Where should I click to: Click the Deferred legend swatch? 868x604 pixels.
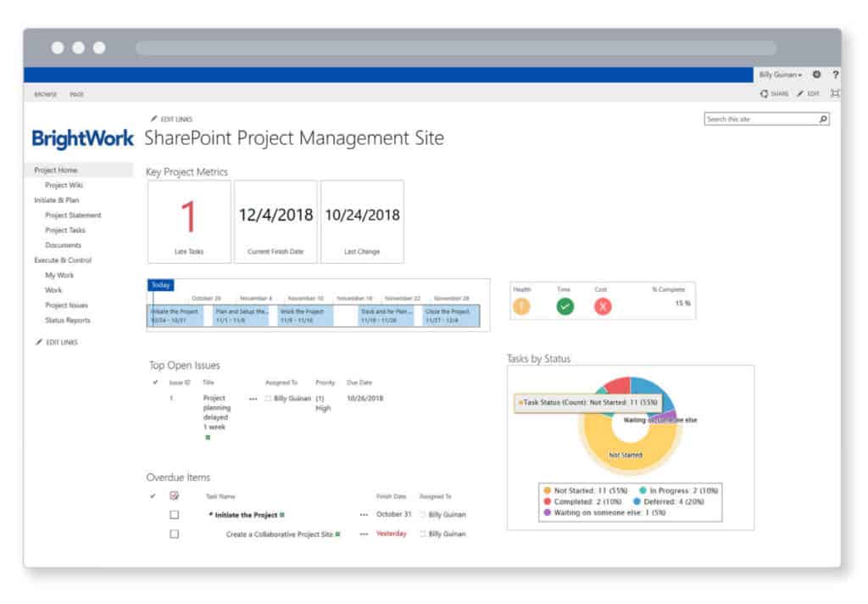(637, 501)
